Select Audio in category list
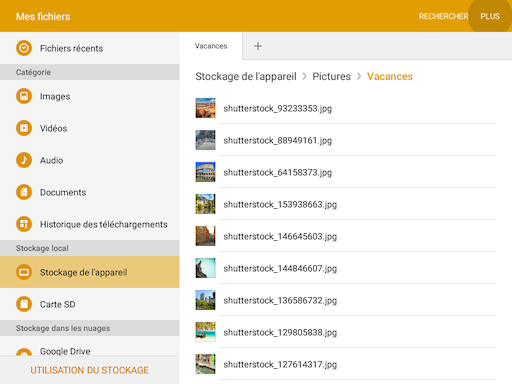 (x=51, y=160)
